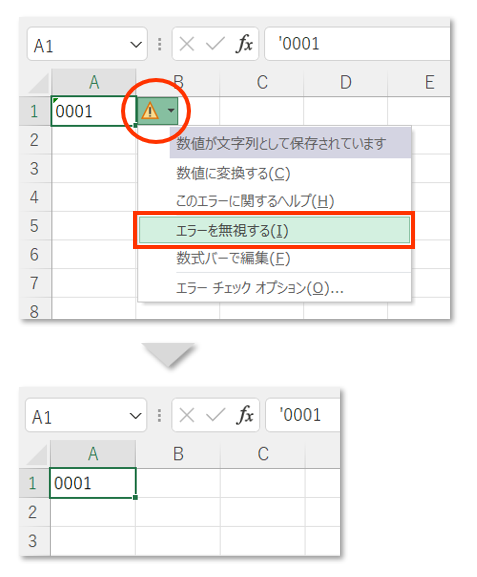Click the fx insert function icon in upper window
477x577 pixels.
[244, 44]
